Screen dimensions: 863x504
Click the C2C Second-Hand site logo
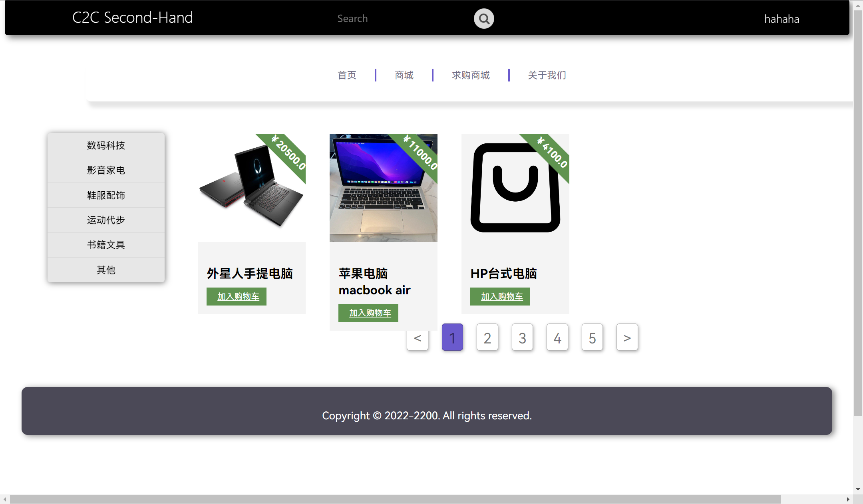133,18
